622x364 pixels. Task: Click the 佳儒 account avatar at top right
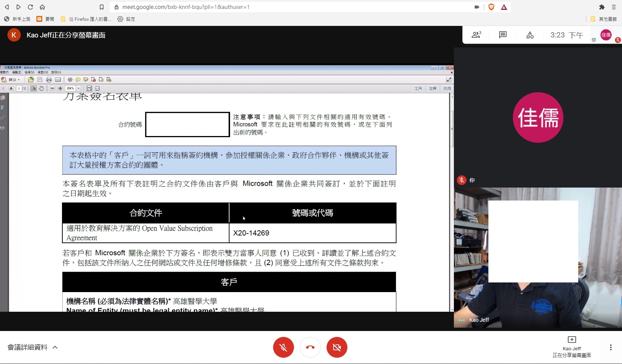click(x=606, y=35)
